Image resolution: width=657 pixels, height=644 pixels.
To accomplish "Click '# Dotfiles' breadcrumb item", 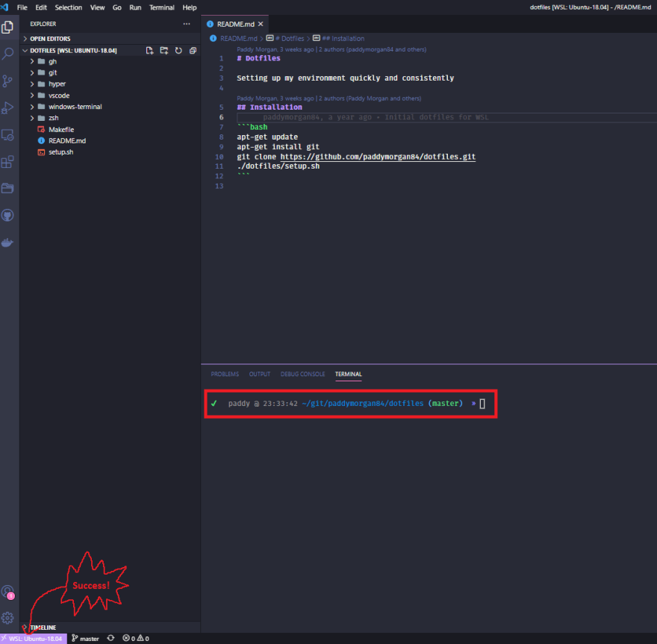I will pyautogui.click(x=289, y=39).
